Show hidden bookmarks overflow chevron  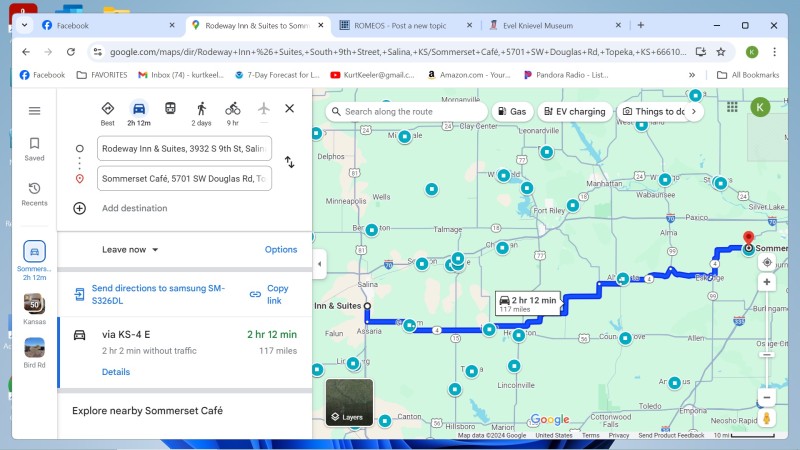(x=692, y=75)
